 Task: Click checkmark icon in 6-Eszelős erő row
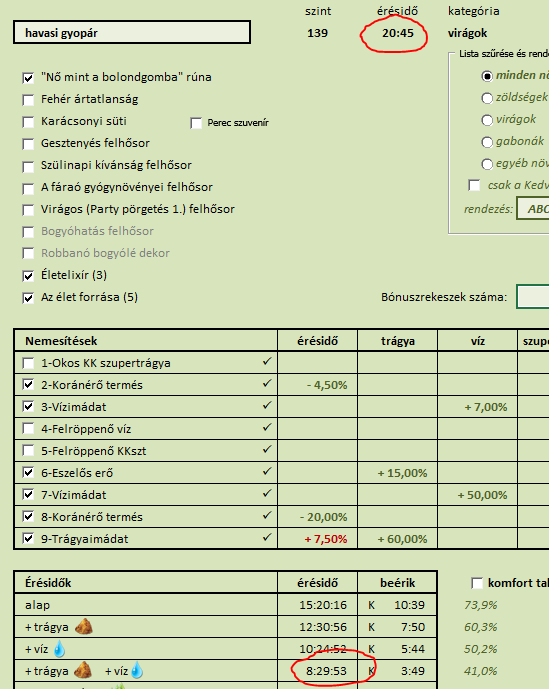[x=267, y=471]
